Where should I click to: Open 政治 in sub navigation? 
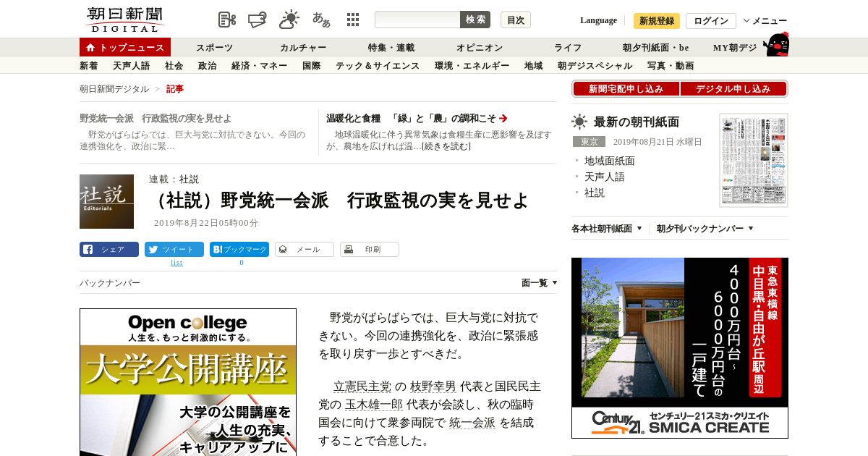(208, 66)
